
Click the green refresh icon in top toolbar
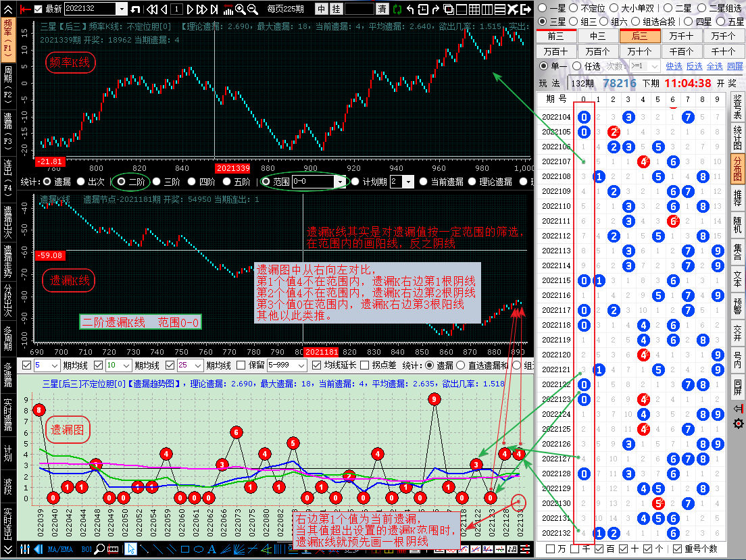pos(397,9)
